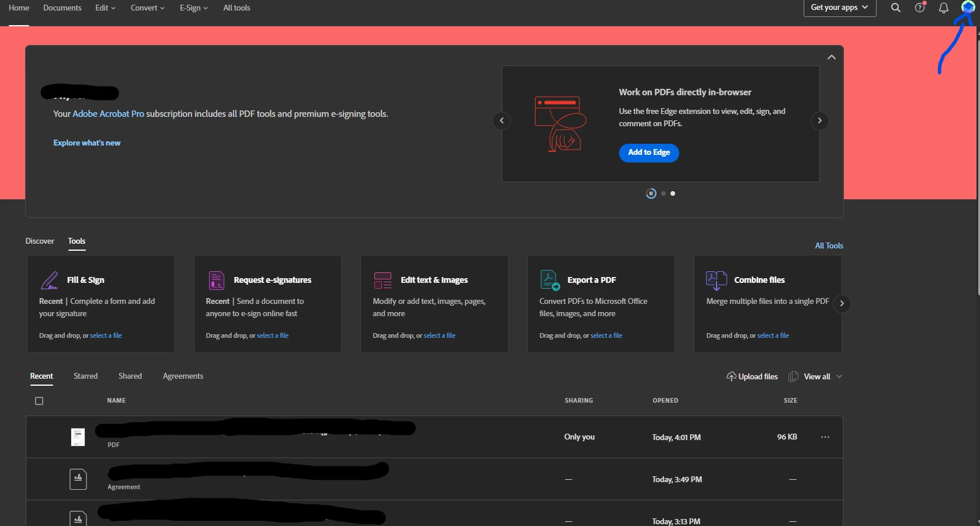Select a file for Fill & Sign

coord(106,336)
